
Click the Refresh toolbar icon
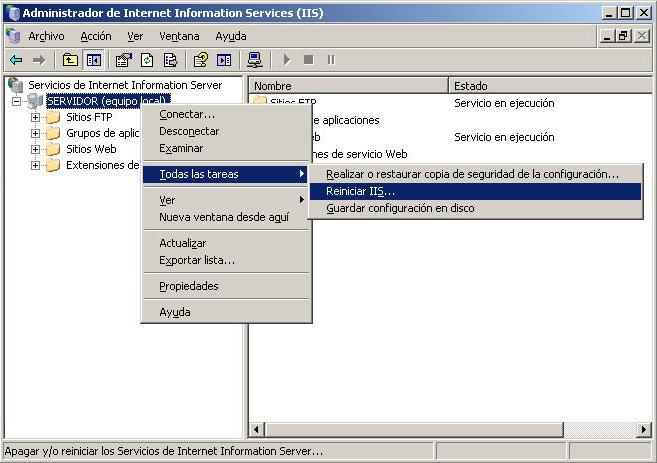tap(146, 60)
